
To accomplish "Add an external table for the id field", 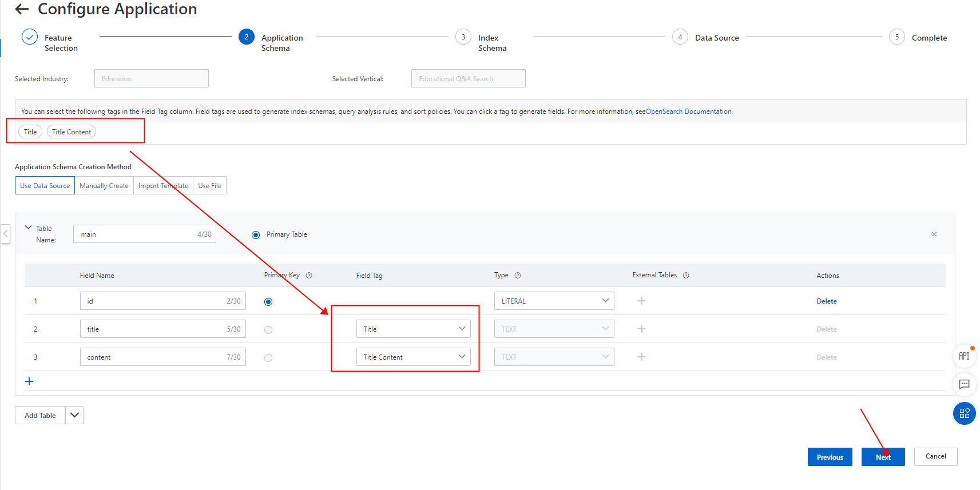I will 642,301.
